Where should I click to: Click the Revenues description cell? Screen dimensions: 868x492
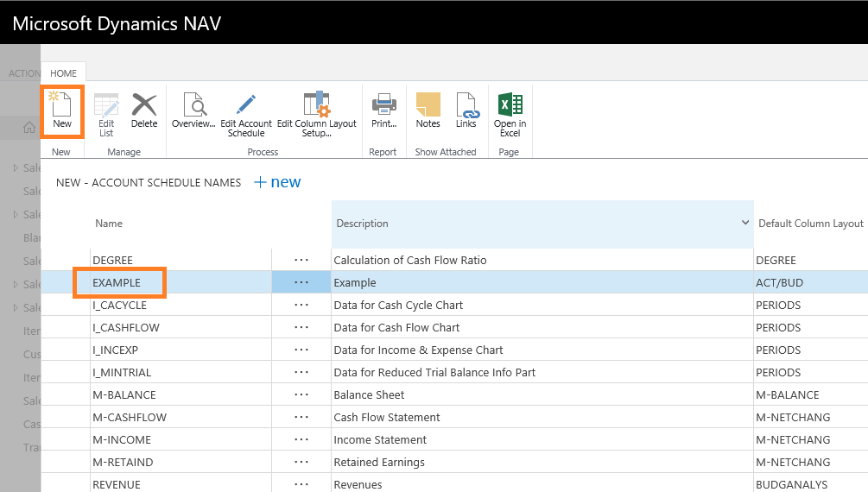[x=542, y=483]
